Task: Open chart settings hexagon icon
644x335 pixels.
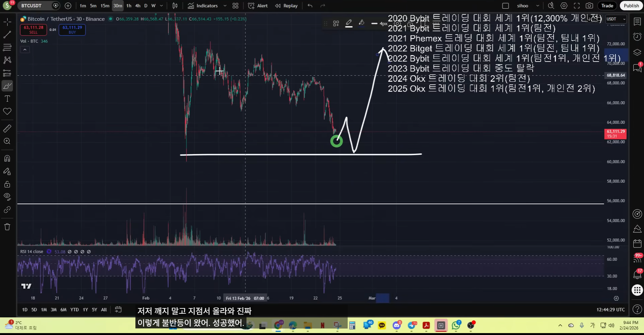Action: [x=564, y=6]
